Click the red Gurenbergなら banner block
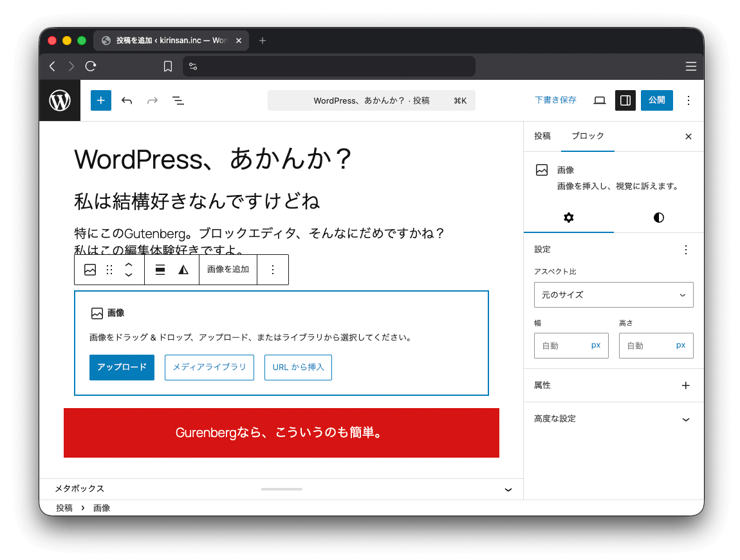The width and height of the screenshot is (740, 560). [281, 433]
